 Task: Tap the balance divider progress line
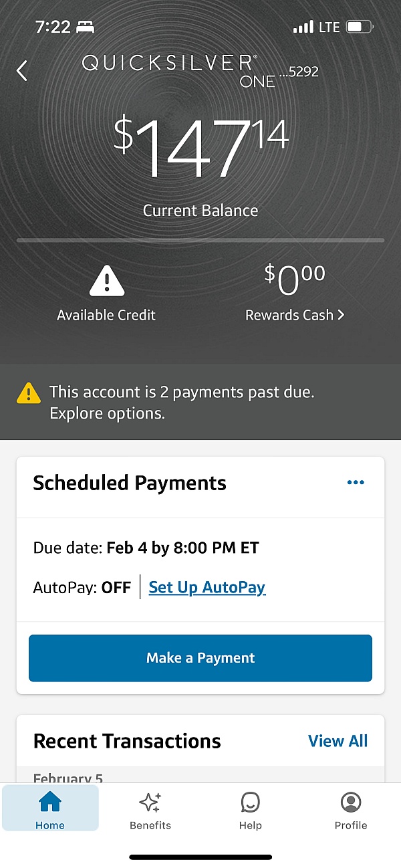click(x=200, y=240)
